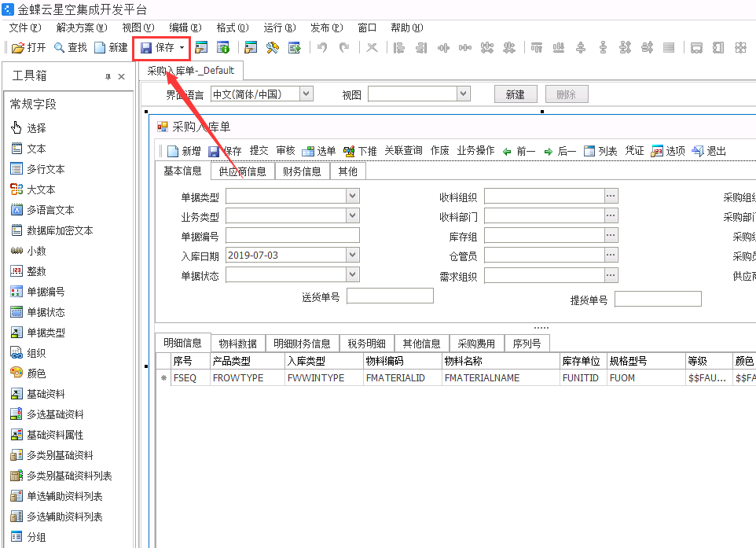This screenshot has width=756, height=548.
Task: Click the 提货单号 input field
Action: click(x=658, y=299)
